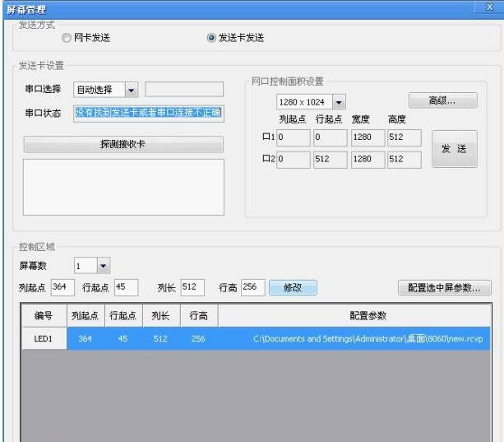The width and height of the screenshot is (504, 442).
Task: Click the 配置选中屏参数... button
Action: [445, 287]
